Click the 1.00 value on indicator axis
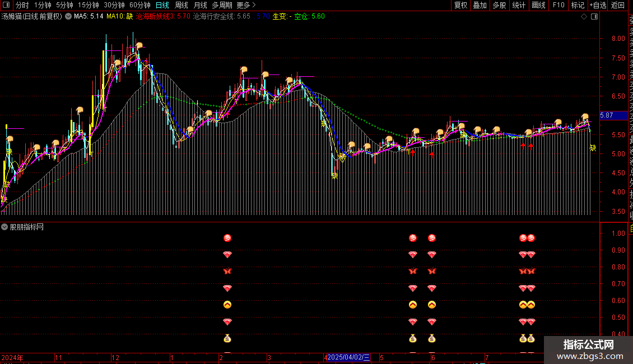Screen dimensions: 633x364 (618, 234)
